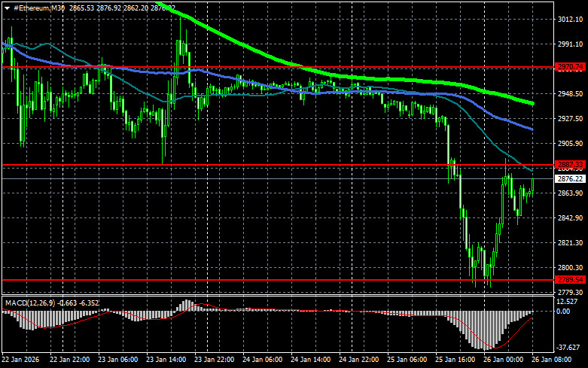
Task: Click the 2842.90 price scale value
Action: click(571, 218)
